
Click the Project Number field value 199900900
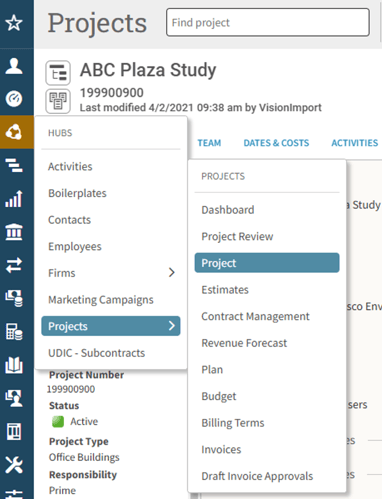[x=71, y=389]
